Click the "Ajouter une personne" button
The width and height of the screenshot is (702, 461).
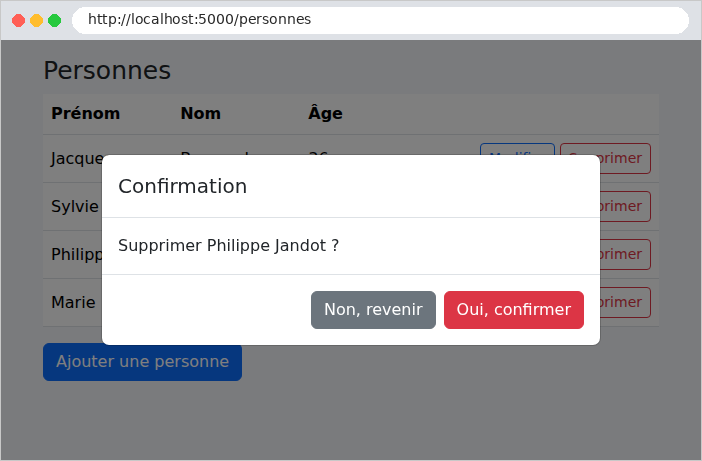point(142,363)
